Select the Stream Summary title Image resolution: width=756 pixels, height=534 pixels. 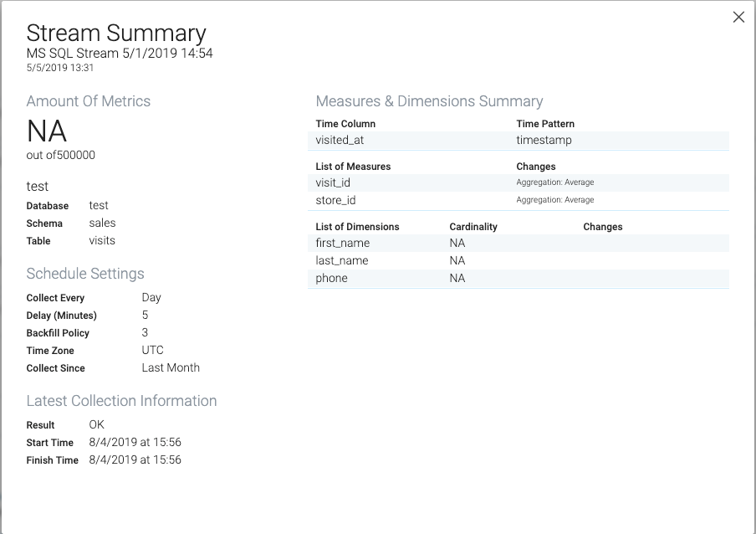[116, 33]
